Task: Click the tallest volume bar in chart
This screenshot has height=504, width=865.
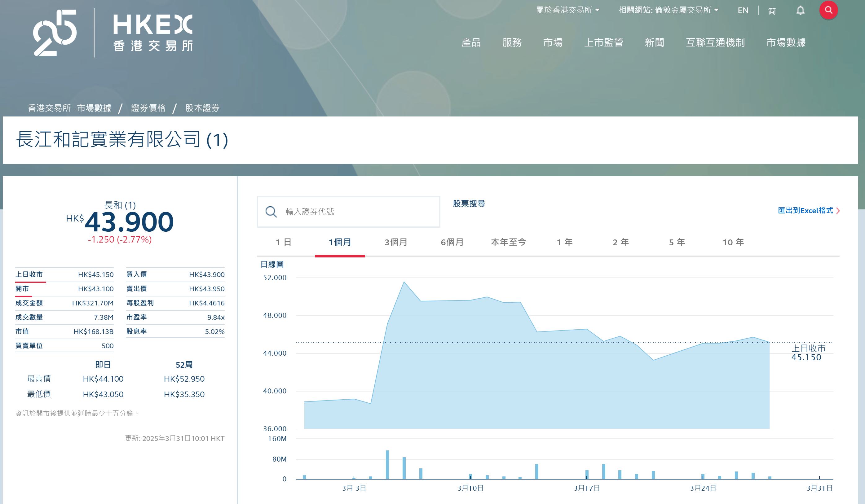Action: tap(387, 465)
